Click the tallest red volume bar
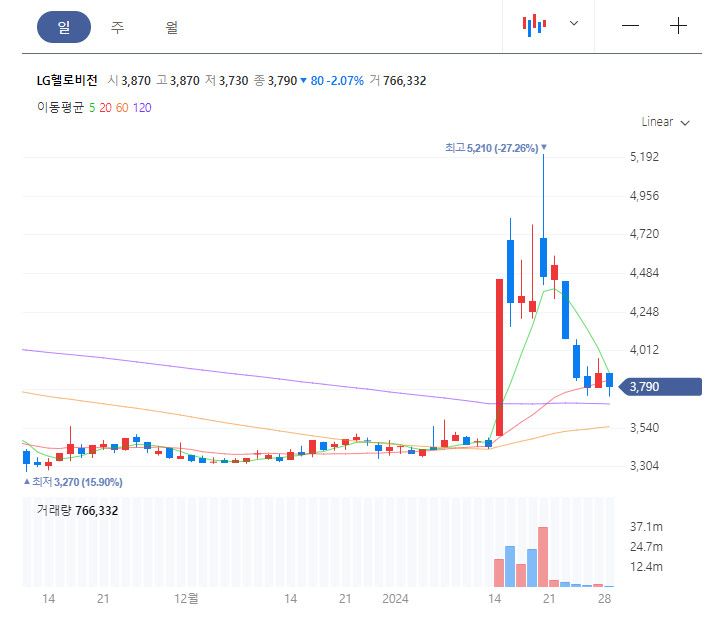 543,557
